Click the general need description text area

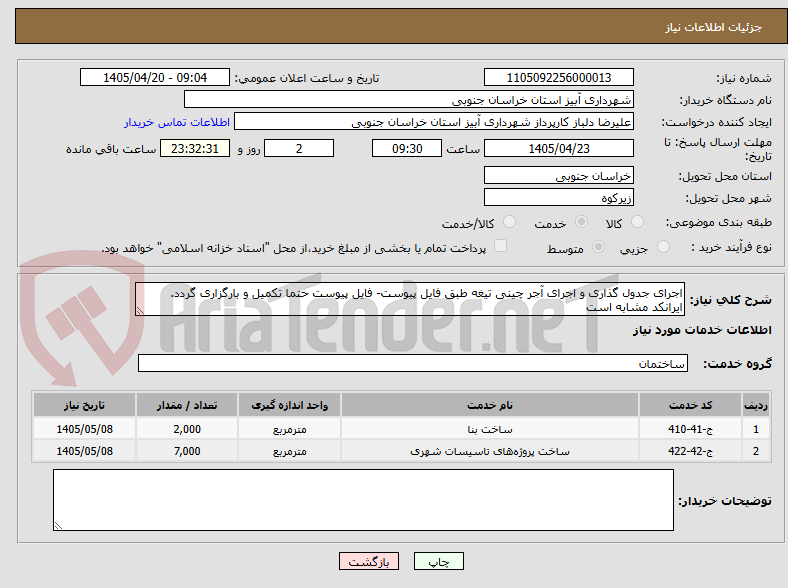click(410, 300)
